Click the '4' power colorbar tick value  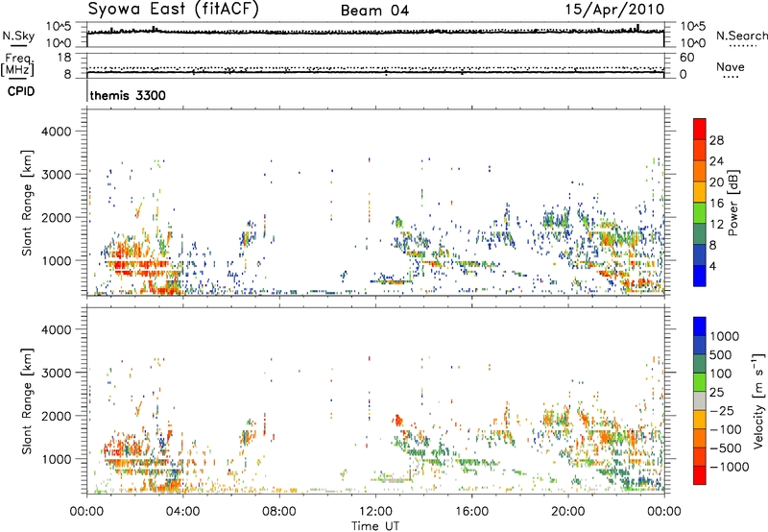(713, 266)
